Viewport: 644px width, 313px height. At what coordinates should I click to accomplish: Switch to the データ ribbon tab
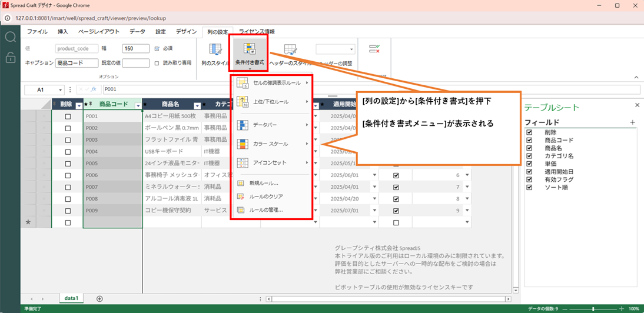click(137, 31)
